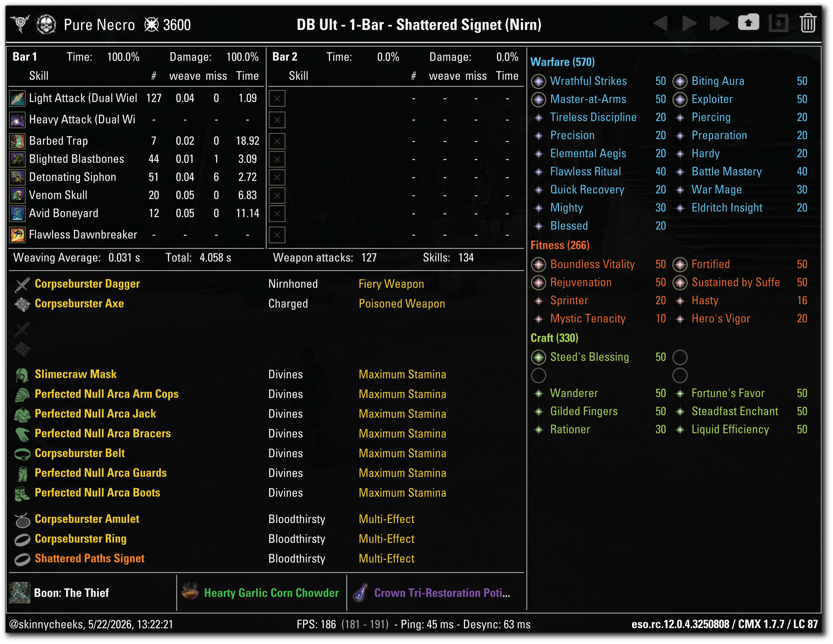
Task: Click the Corpseburster Dagger weapon icon
Action: [x=22, y=284]
